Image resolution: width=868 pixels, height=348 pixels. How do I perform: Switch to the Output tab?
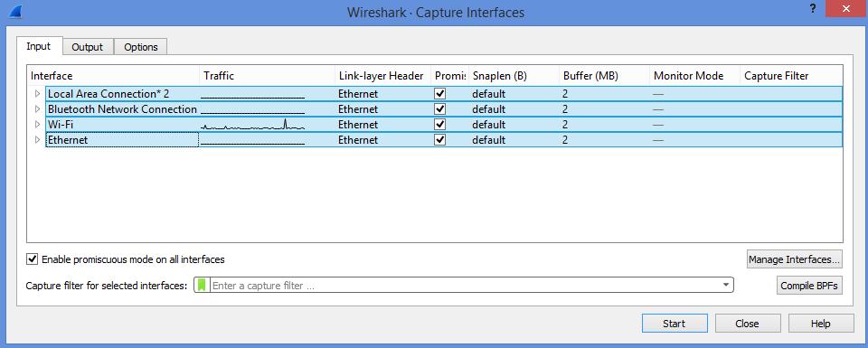tap(88, 47)
